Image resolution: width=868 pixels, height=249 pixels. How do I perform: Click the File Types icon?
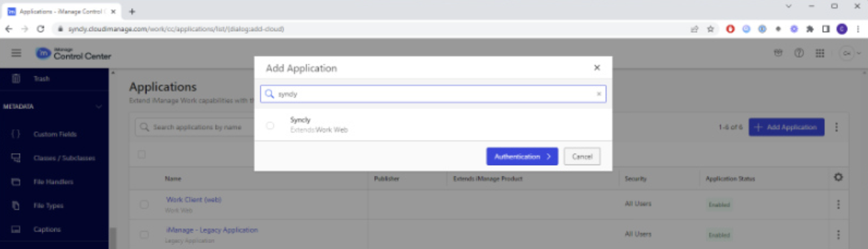tap(16, 206)
